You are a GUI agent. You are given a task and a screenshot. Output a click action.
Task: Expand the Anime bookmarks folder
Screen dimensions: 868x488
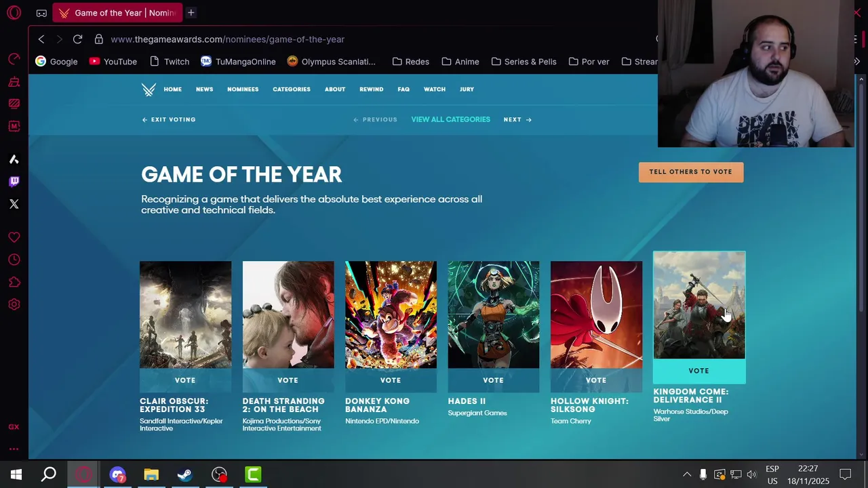(x=460, y=62)
